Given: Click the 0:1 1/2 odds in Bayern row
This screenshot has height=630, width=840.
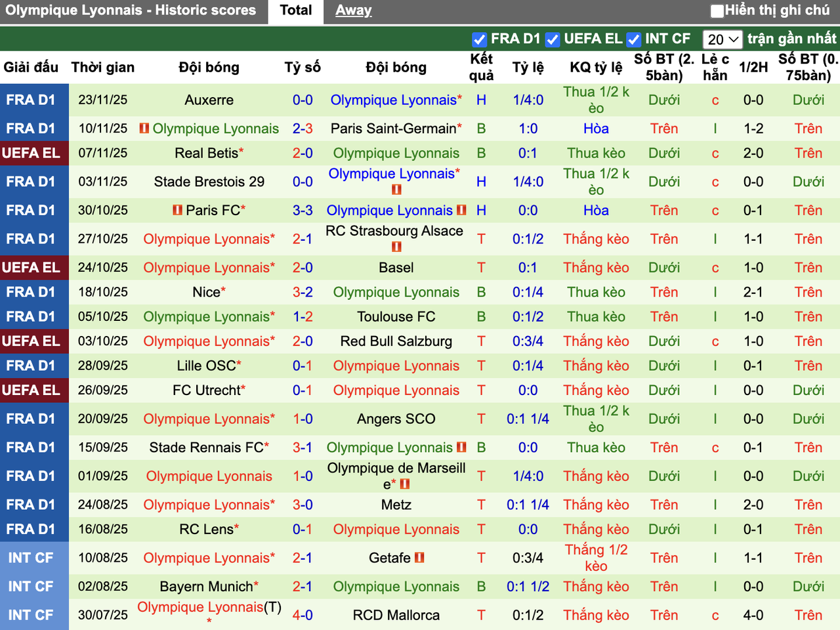Looking at the screenshot, I should [x=528, y=587].
